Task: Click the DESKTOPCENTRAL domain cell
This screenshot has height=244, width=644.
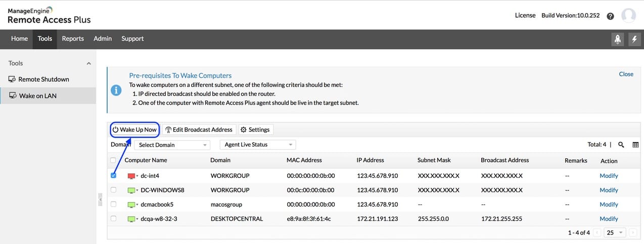Action: (x=237, y=219)
